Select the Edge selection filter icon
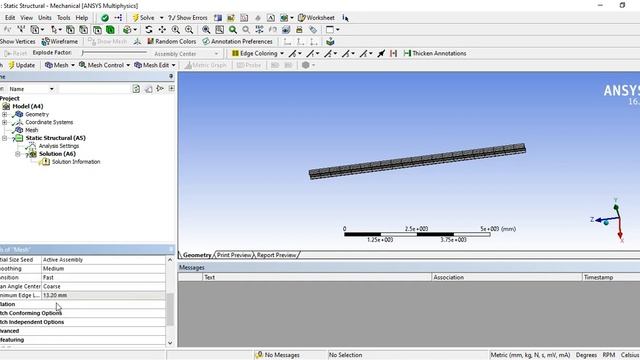This screenshot has height=360, width=640. [x=84, y=30]
